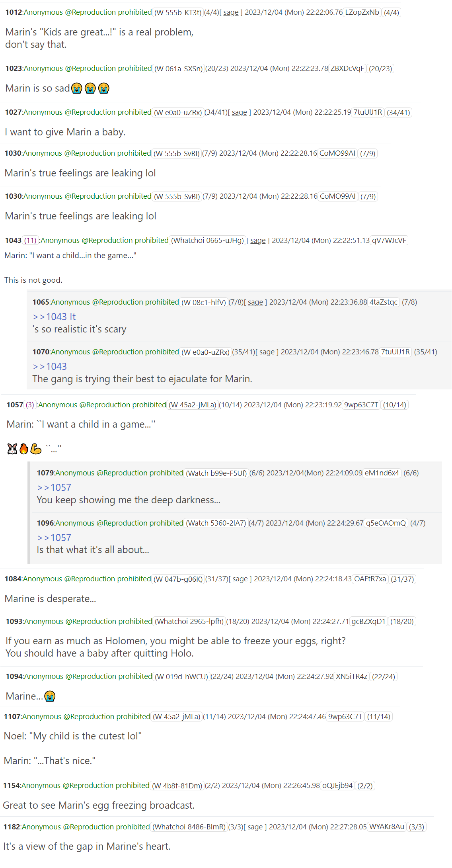The width and height of the screenshot is (452, 868).
Task: Click the (Whatchoi 0665-uJHg) tag on post 1043
Action: tap(207, 240)
